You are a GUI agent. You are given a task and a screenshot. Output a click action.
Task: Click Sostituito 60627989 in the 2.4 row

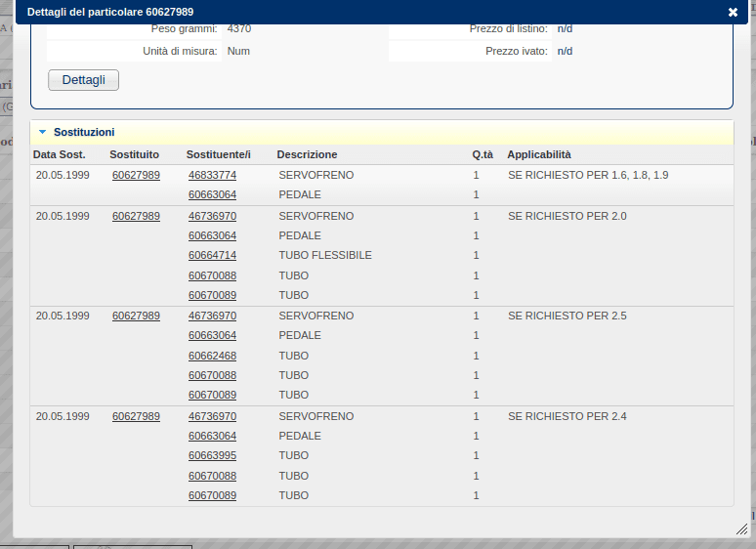coord(136,416)
